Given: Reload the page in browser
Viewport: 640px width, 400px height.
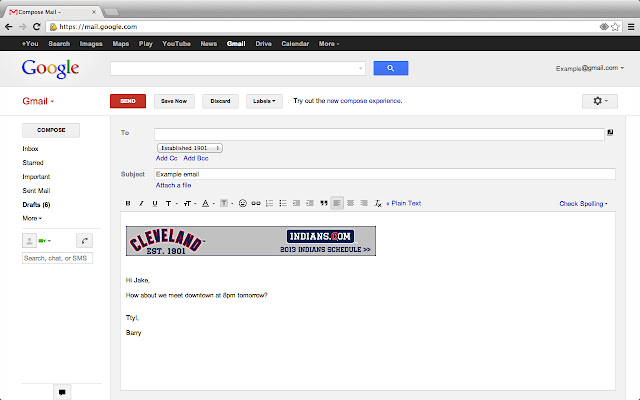Looking at the screenshot, I should pyautogui.click(x=36, y=27).
